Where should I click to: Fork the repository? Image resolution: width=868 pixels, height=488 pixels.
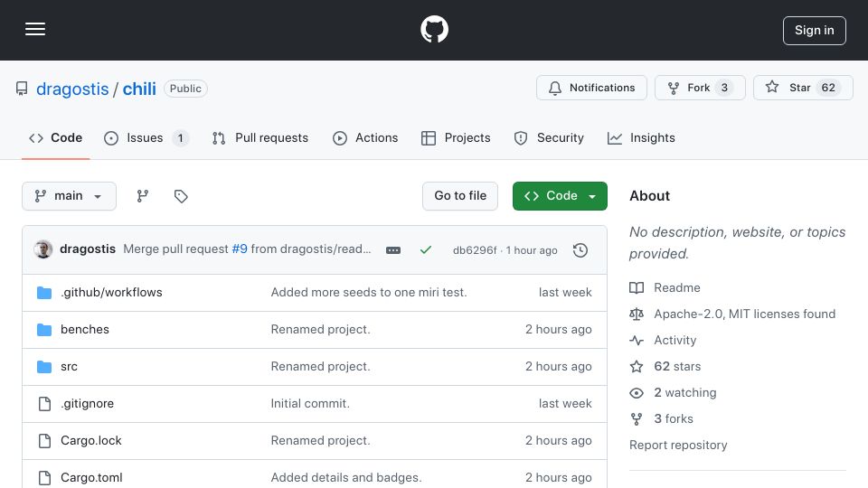click(x=700, y=88)
